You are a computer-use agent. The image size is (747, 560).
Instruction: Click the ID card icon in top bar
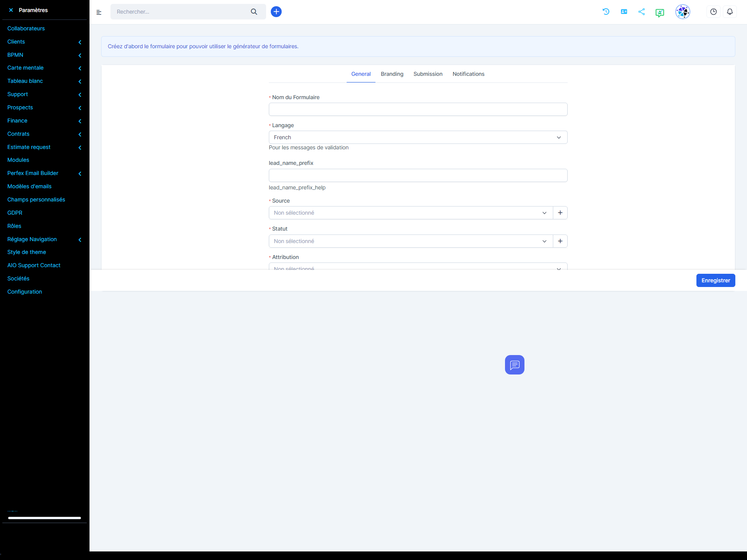tap(624, 12)
